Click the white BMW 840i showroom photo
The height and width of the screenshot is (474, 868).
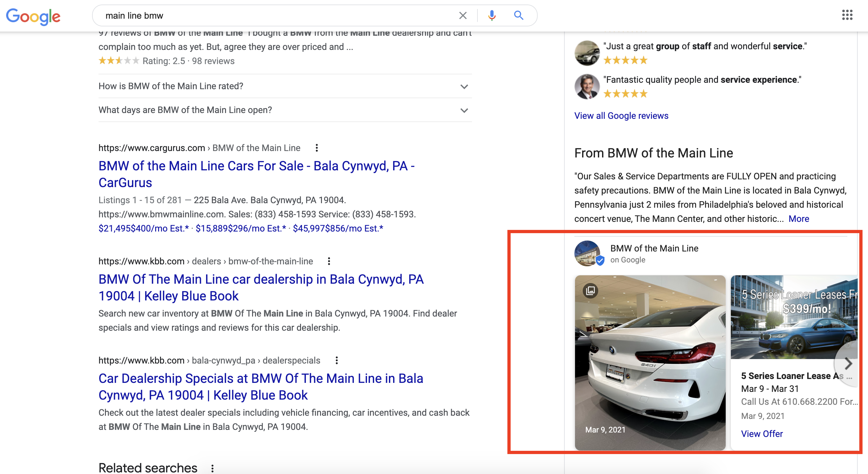pos(650,364)
